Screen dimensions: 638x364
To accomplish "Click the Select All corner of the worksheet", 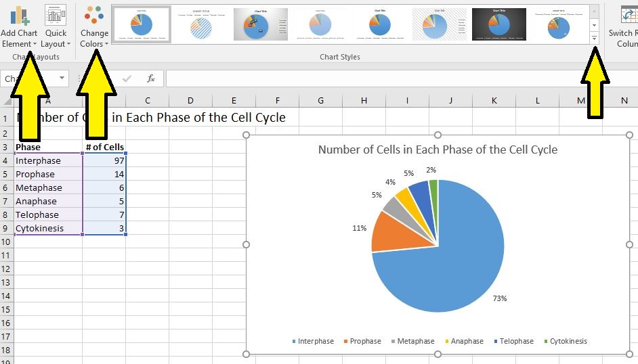I will point(7,101).
